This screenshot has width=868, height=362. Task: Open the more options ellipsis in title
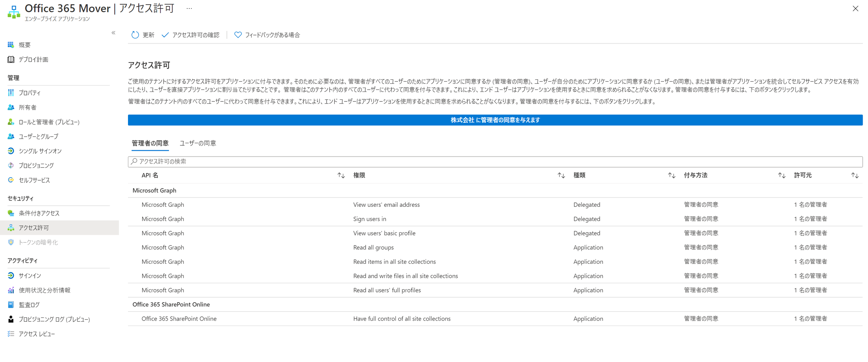(189, 8)
